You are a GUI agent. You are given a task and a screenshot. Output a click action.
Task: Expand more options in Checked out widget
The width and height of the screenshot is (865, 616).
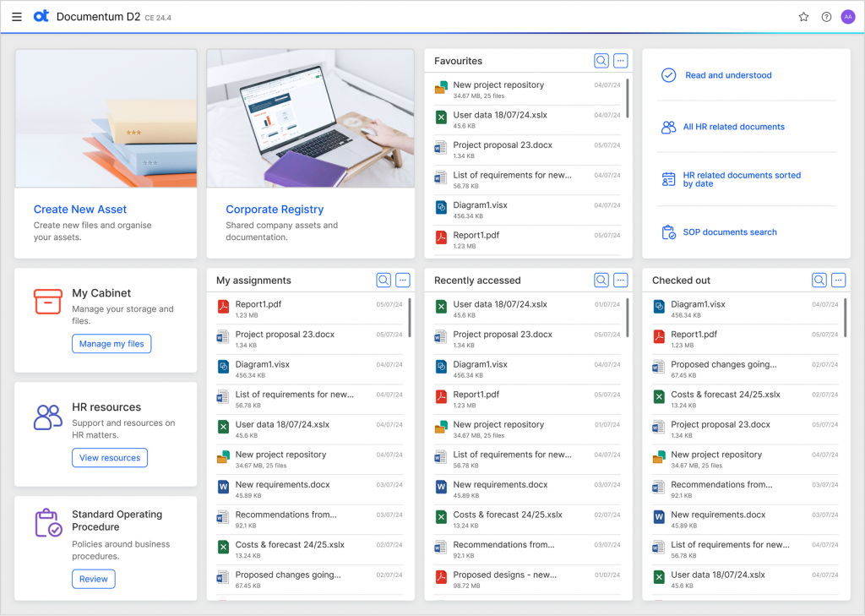(x=839, y=281)
